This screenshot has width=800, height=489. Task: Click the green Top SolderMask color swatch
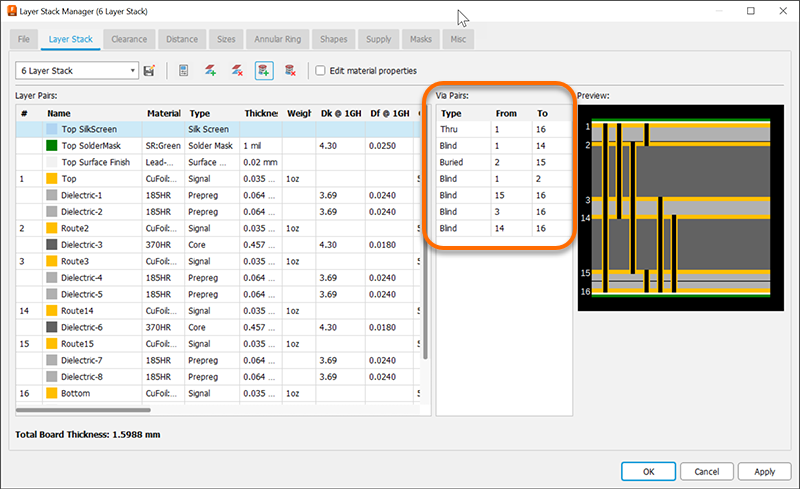pos(52,145)
